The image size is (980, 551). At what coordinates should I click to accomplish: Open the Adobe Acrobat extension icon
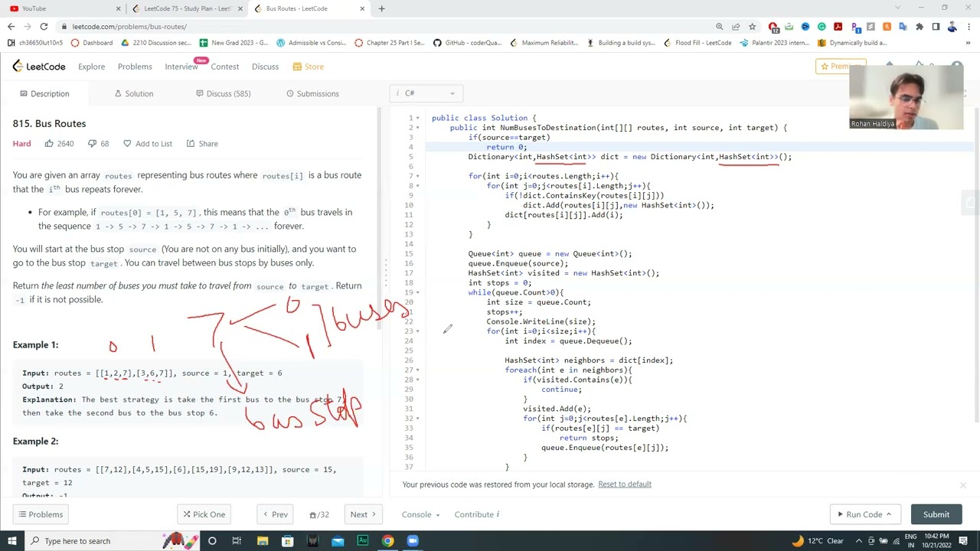[x=838, y=26]
